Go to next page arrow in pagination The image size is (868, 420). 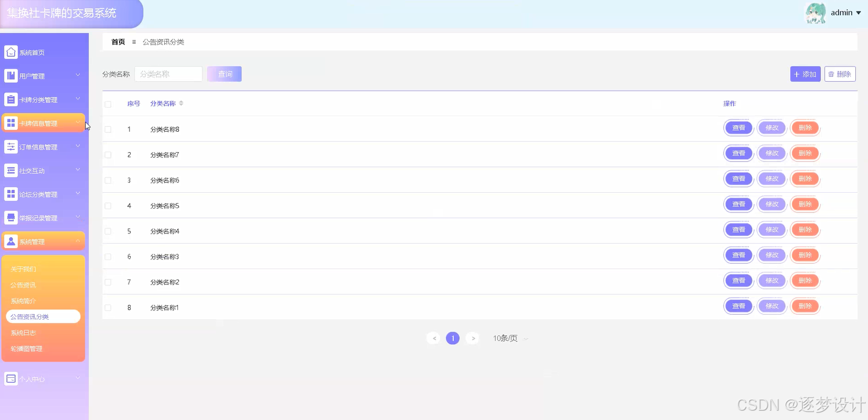[472, 338]
